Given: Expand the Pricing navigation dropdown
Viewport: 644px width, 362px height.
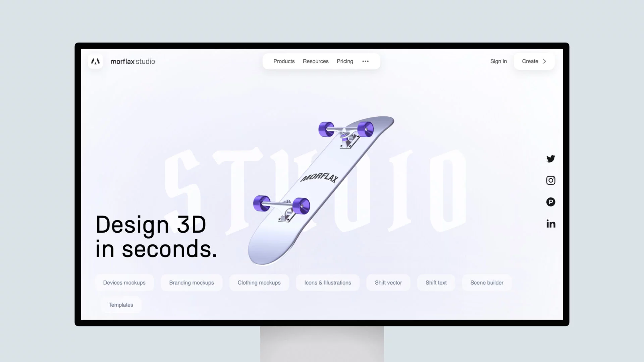Looking at the screenshot, I should (344, 61).
